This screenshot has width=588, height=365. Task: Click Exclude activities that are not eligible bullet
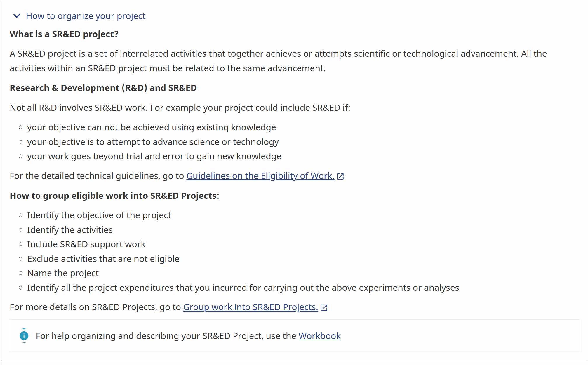coord(103,259)
